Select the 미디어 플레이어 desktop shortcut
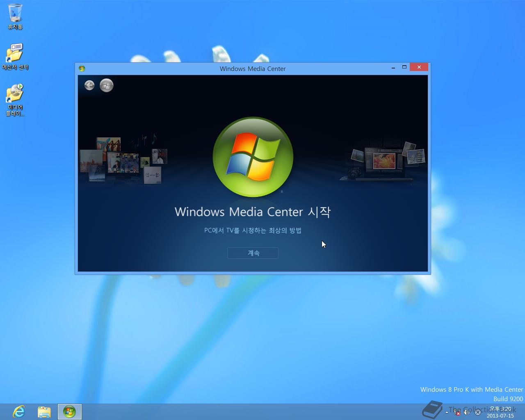This screenshot has height=420, width=525. pos(15,100)
